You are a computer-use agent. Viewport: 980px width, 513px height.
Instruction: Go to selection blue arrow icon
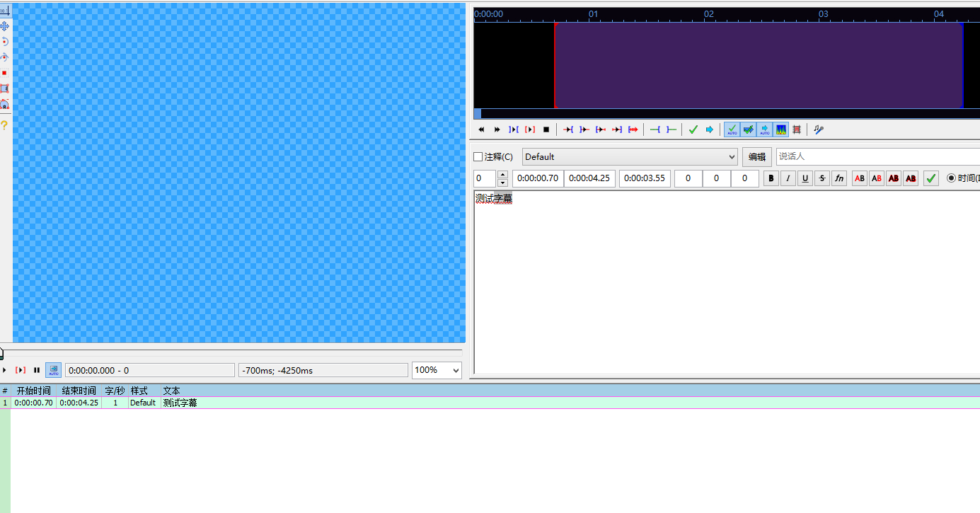[x=710, y=129]
